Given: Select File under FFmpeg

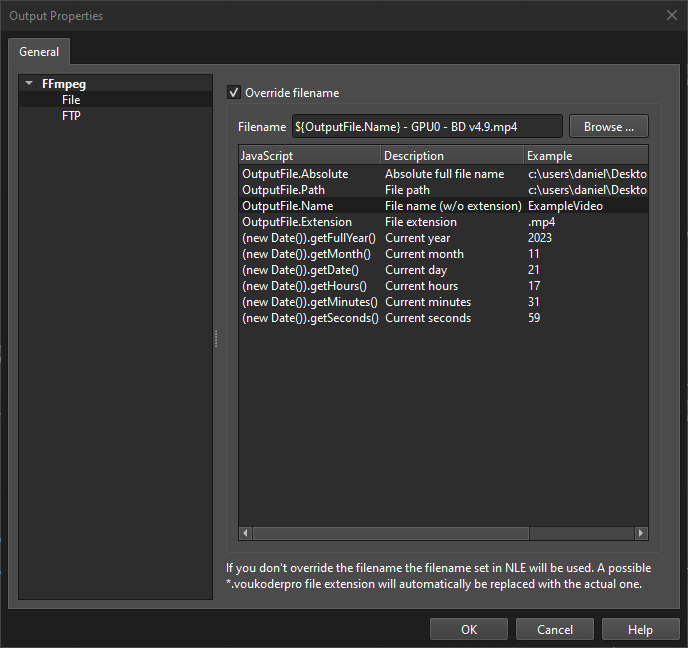Looking at the screenshot, I should [x=70, y=100].
